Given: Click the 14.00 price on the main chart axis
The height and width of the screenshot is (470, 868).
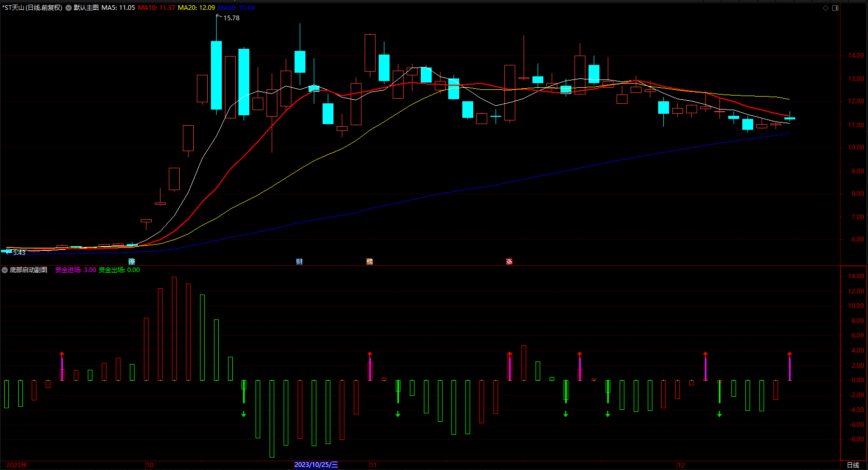Looking at the screenshot, I should point(856,56).
